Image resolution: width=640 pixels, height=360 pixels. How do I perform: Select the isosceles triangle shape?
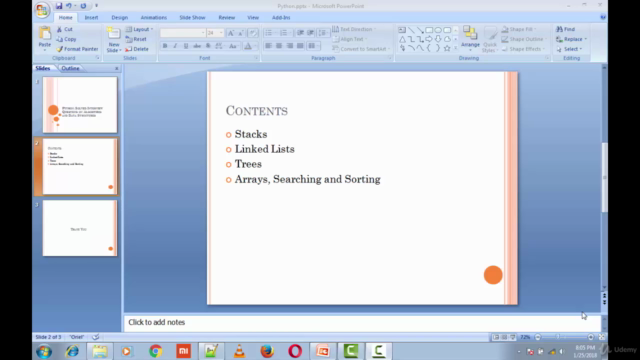402,39
